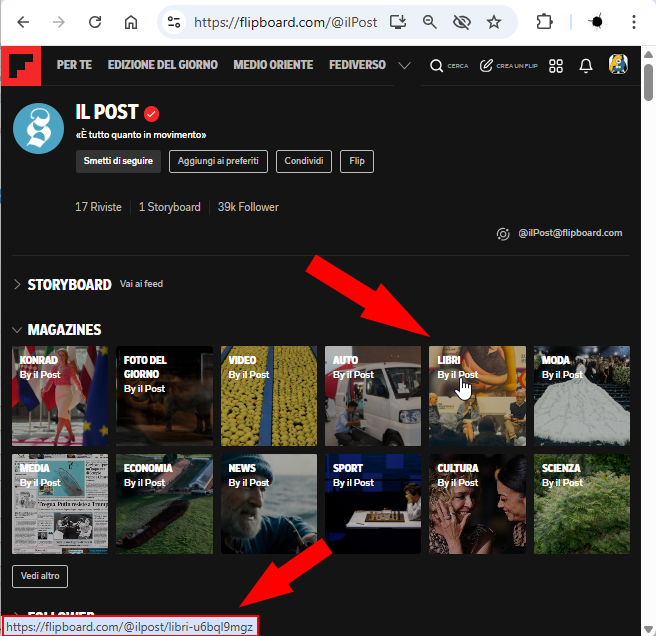The height and width of the screenshot is (636, 656).
Task: Click the red Flipboard logo
Action: [x=21, y=66]
